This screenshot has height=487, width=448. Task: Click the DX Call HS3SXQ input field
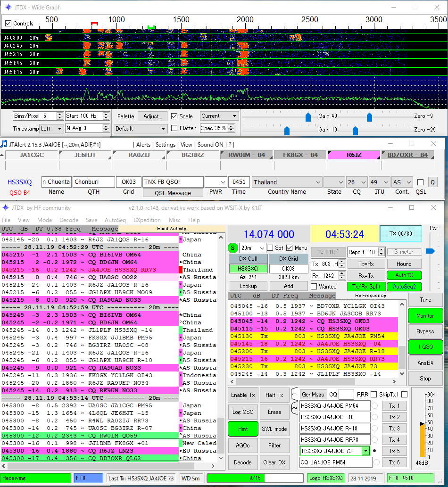[x=248, y=268]
